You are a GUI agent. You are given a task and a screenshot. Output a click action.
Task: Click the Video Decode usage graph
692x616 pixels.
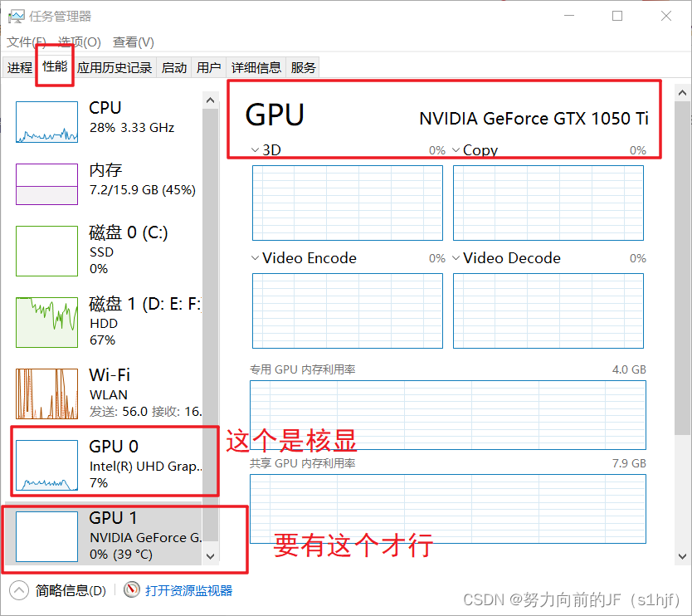click(548, 310)
